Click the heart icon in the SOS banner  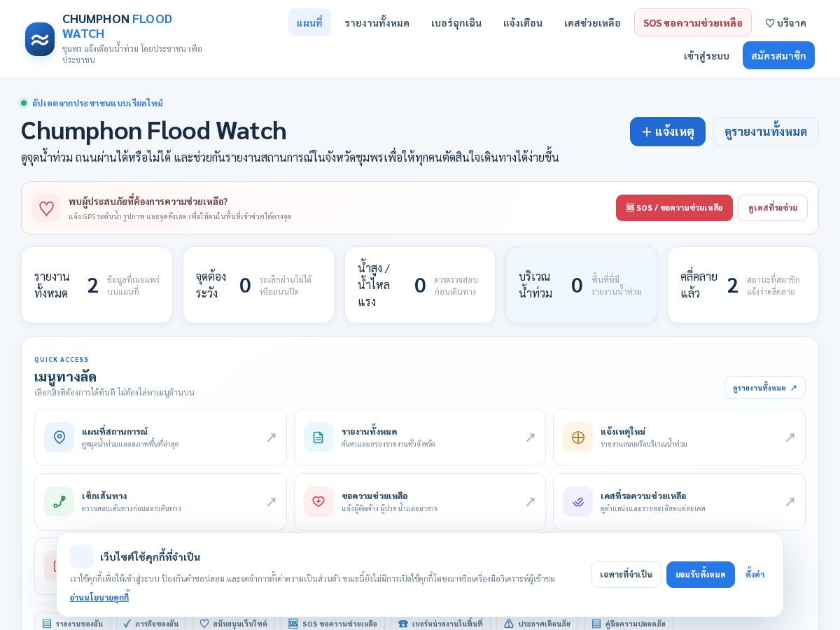46,208
